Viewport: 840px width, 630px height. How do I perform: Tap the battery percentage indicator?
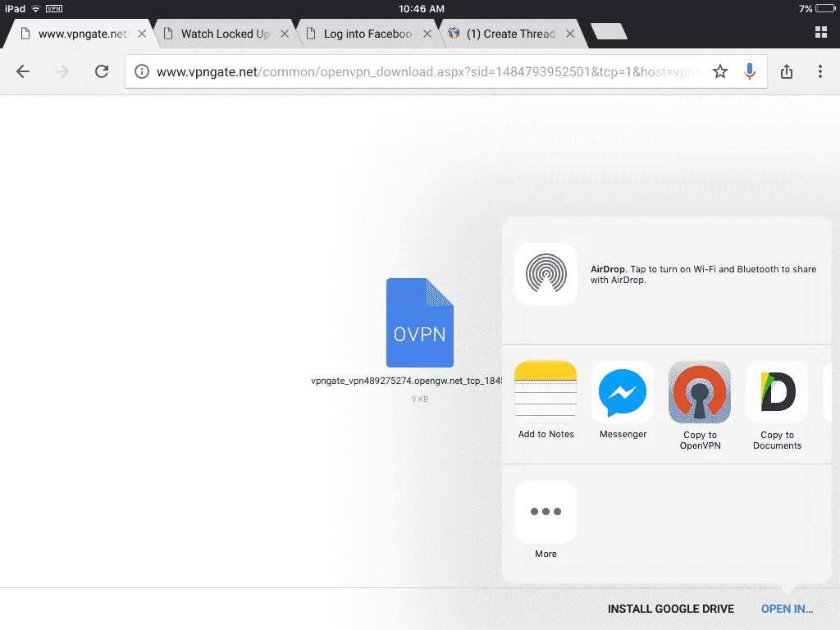pos(806,8)
